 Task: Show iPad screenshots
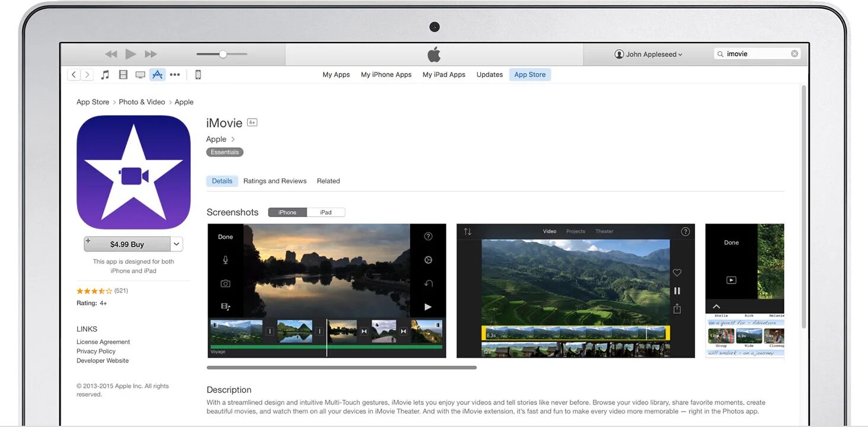326,212
